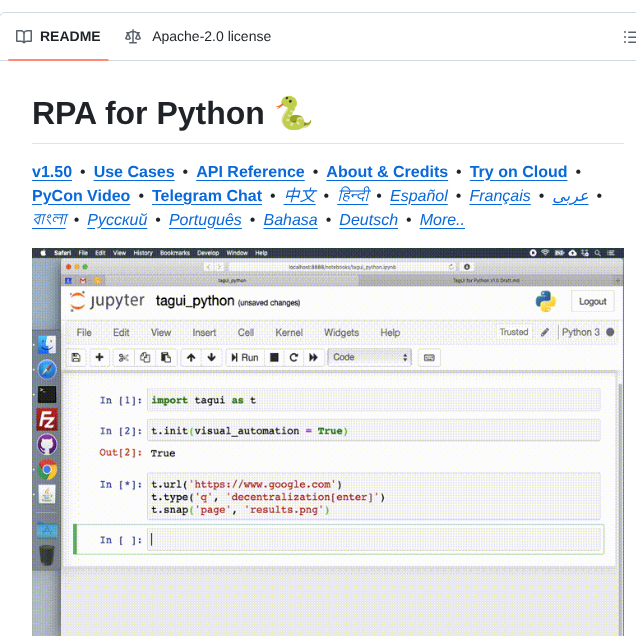Screen dimensions: 636x636
Task: Watch the PyCon Video link
Action: tap(81, 196)
